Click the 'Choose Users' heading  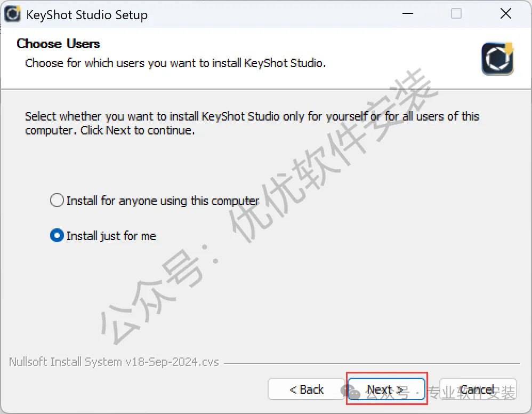[58, 44]
